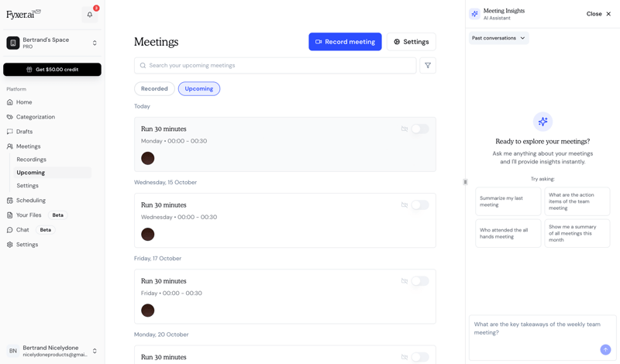Click the avatar on Monday's meeting card

pyautogui.click(x=148, y=158)
